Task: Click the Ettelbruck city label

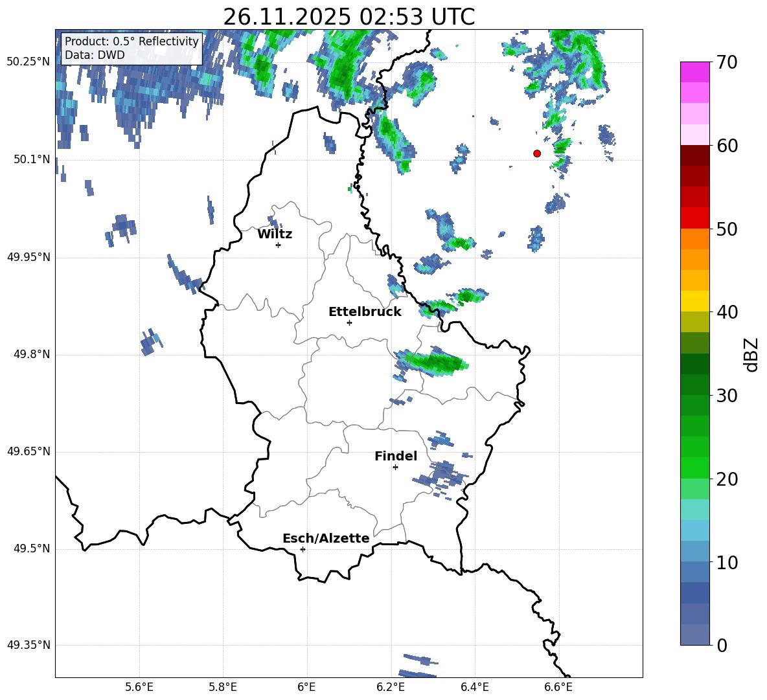Action: click(365, 312)
